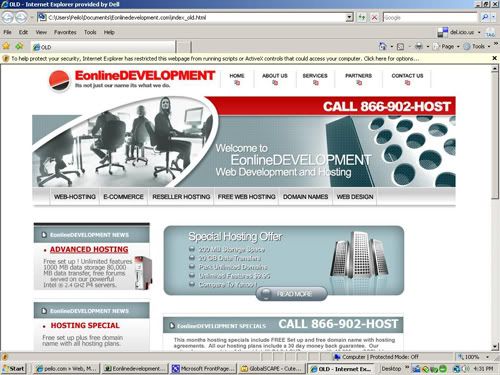Open the Tools toolbar dropdown
Screen dimensions: 500x375
pyautogui.click(x=477, y=46)
